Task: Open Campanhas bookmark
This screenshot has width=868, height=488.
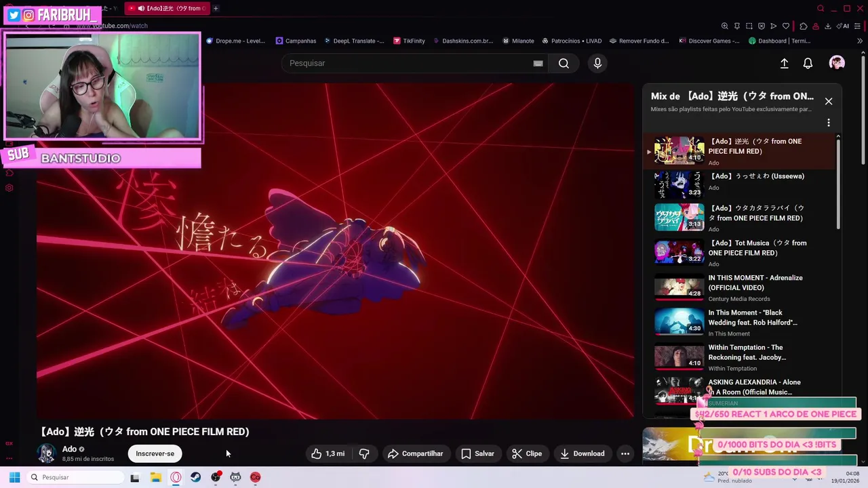Action: [x=296, y=41]
